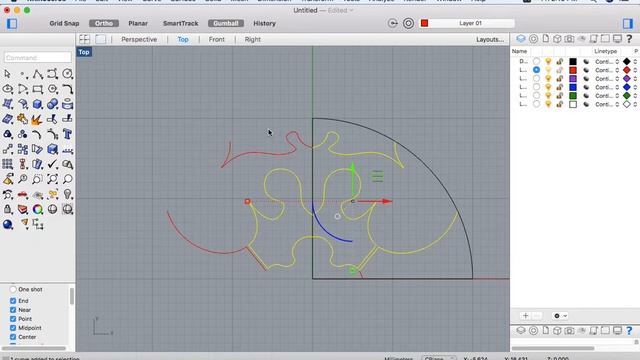Toggle the right sidebar panel icon
This screenshot has width=640, height=360.
(x=628, y=24)
